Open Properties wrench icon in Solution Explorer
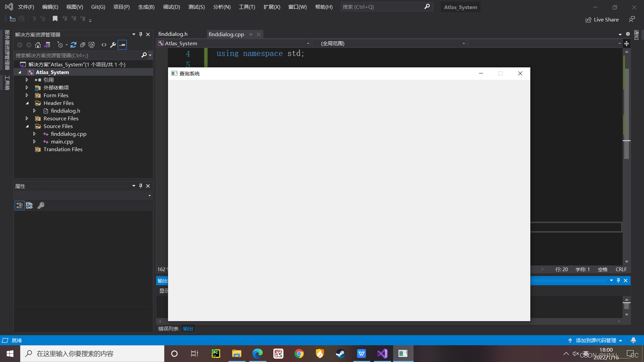644x362 pixels. coord(113,45)
